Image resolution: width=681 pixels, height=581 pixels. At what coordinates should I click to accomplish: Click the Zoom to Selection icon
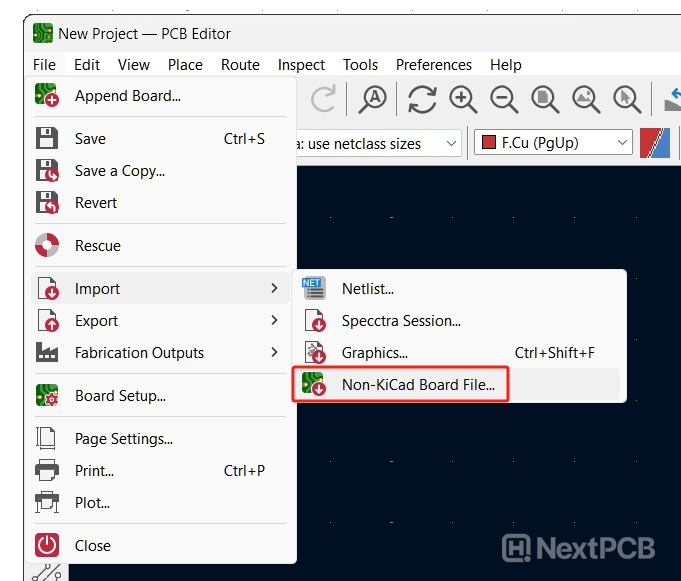627,98
